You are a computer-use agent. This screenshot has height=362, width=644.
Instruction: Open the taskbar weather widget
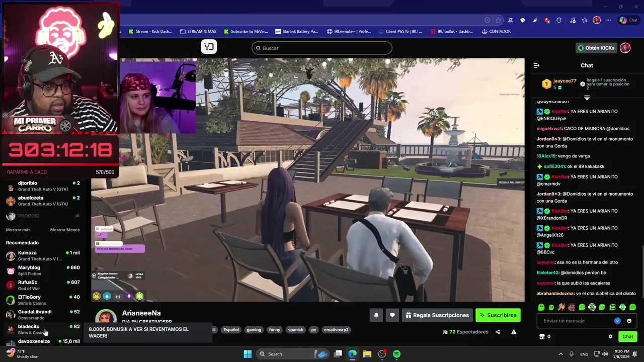click(23, 354)
